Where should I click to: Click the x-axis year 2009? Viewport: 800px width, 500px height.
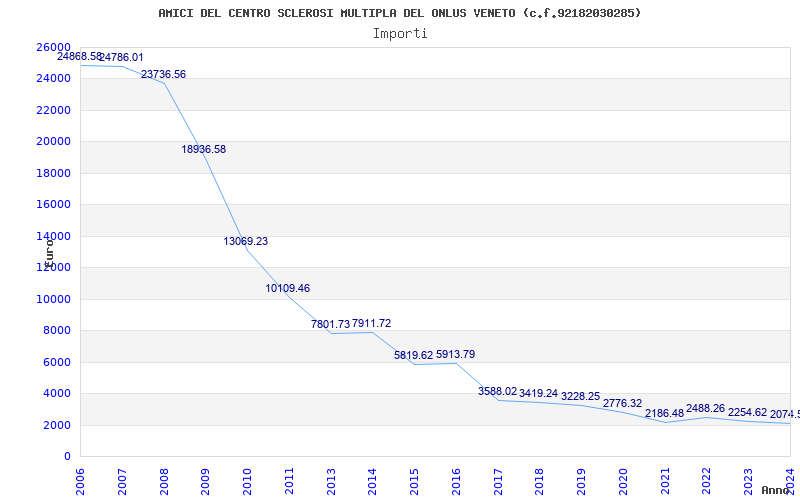point(206,482)
